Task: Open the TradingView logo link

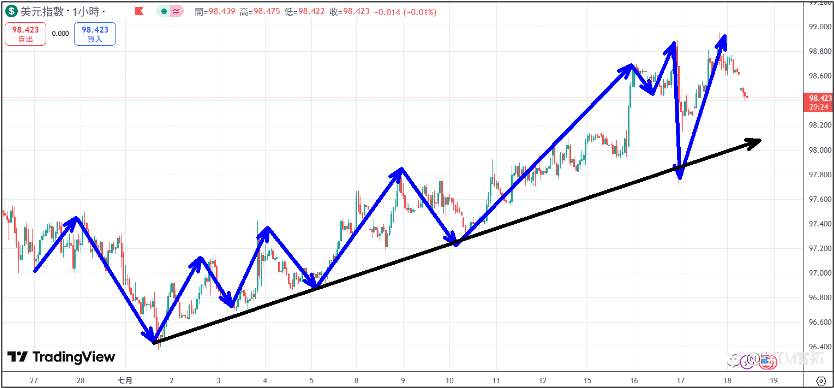Action: (61, 357)
